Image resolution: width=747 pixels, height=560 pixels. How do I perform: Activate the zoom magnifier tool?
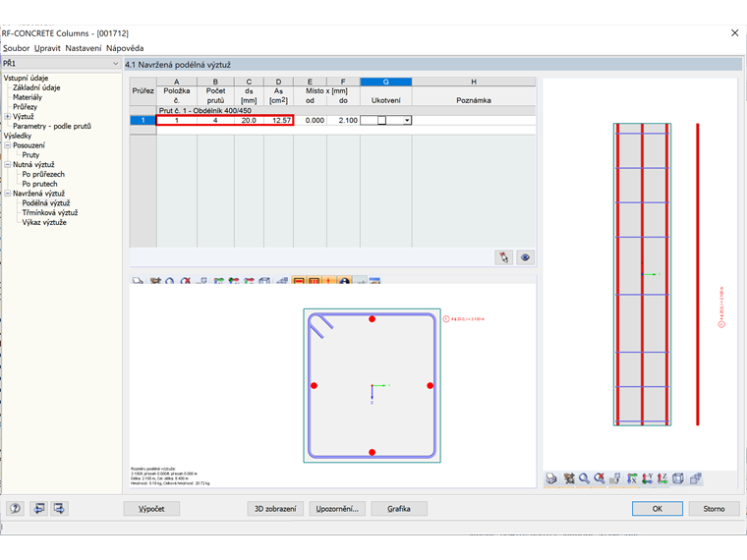point(584,478)
